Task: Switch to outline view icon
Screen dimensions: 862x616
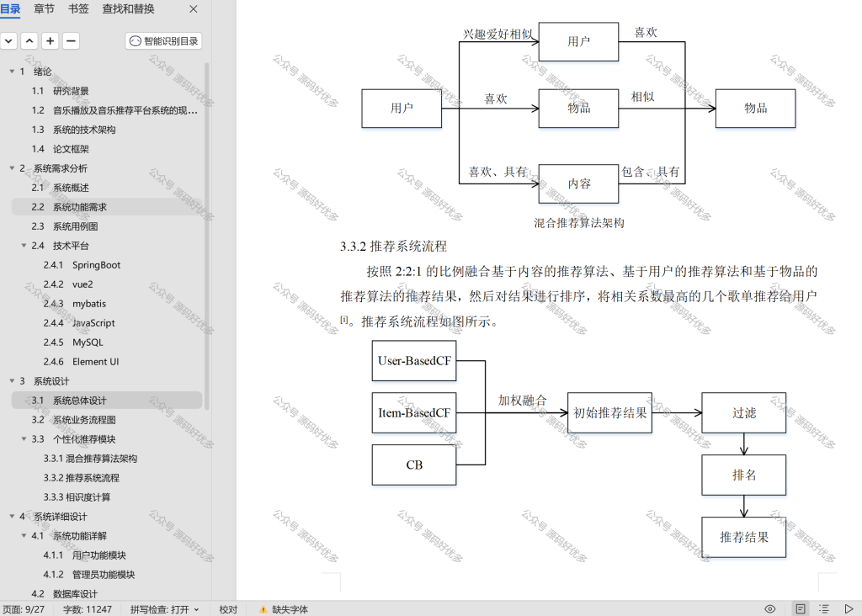Action: pos(824,609)
